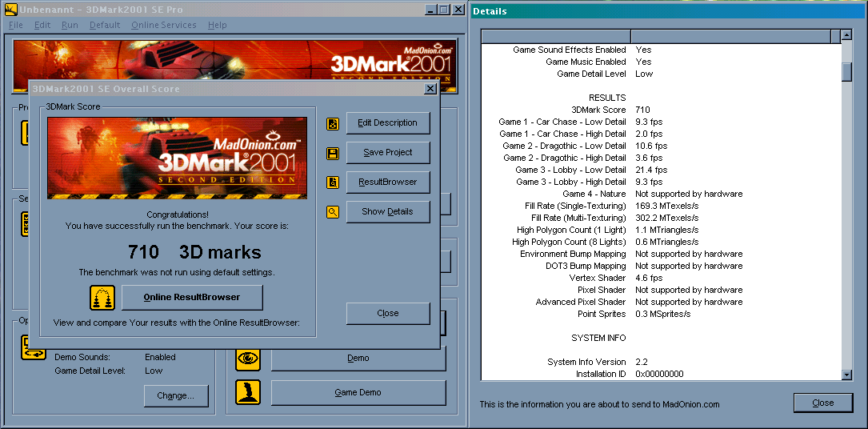Click the joystick icon beside Game Demo

coord(248,392)
